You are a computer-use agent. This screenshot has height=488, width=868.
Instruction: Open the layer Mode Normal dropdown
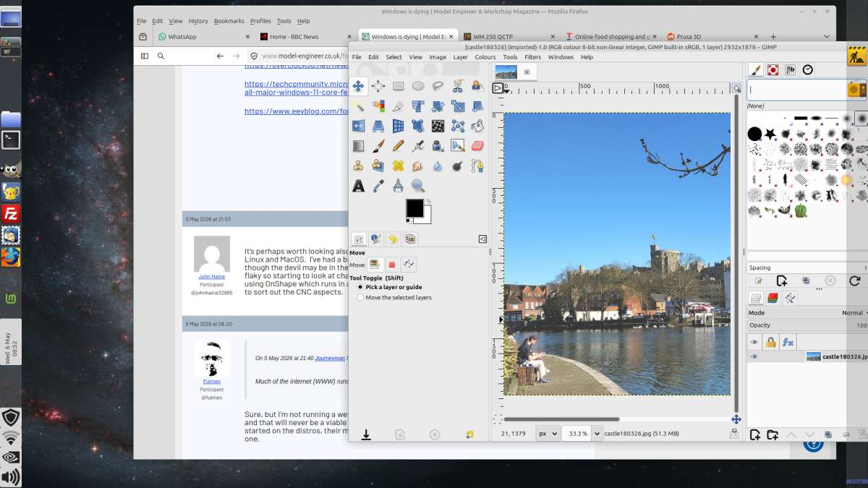pyautogui.click(x=807, y=313)
